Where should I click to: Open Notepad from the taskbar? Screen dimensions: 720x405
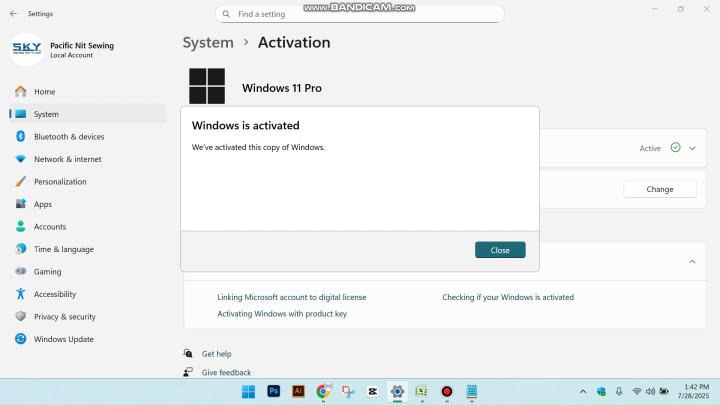(472, 391)
